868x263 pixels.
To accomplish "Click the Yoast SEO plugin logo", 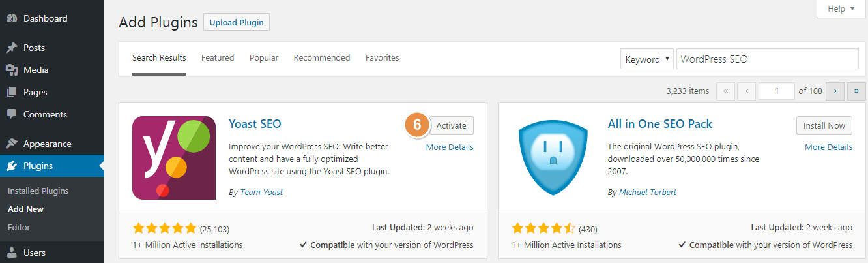I will click(174, 157).
